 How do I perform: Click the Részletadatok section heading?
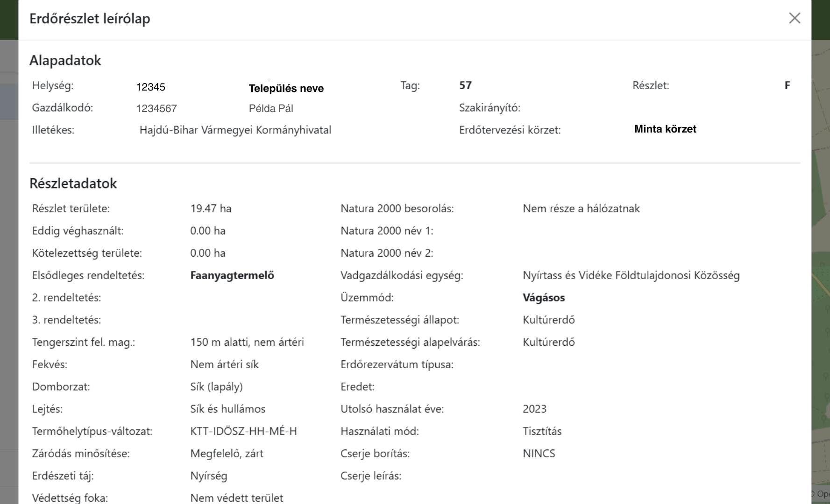(x=73, y=183)
